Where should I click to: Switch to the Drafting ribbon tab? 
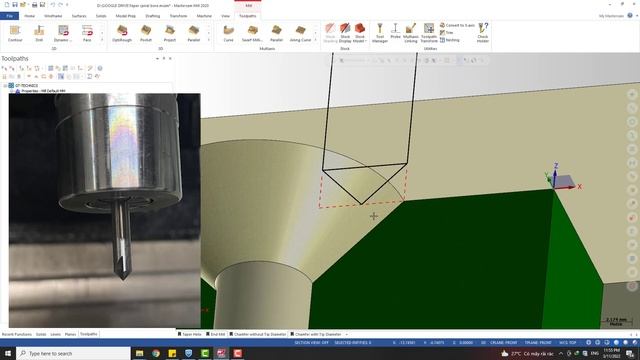coord(153,16)
